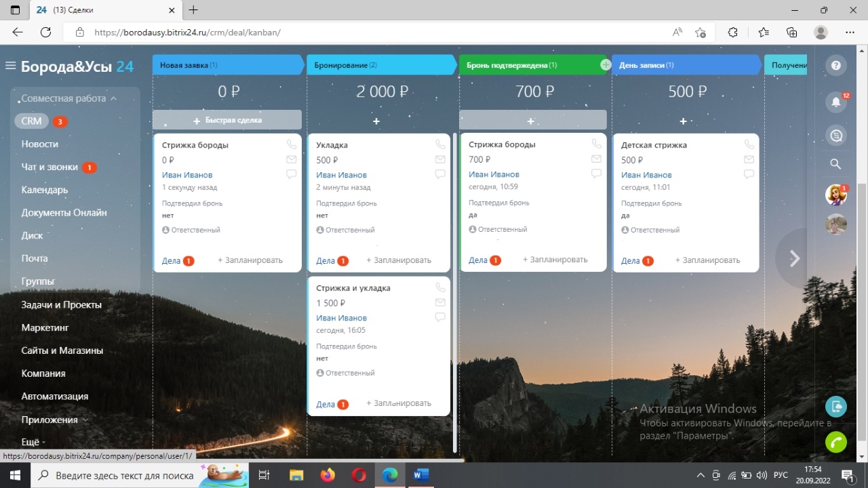Show hidden system tray icons
This screenshot has width=868, height=488.
tap(701, 475)
